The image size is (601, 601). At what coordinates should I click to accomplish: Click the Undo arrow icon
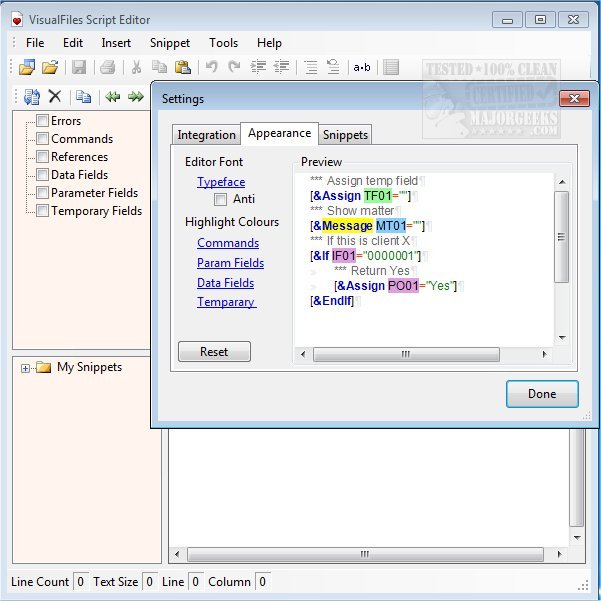pyautogui.click(x=211, y=67)
